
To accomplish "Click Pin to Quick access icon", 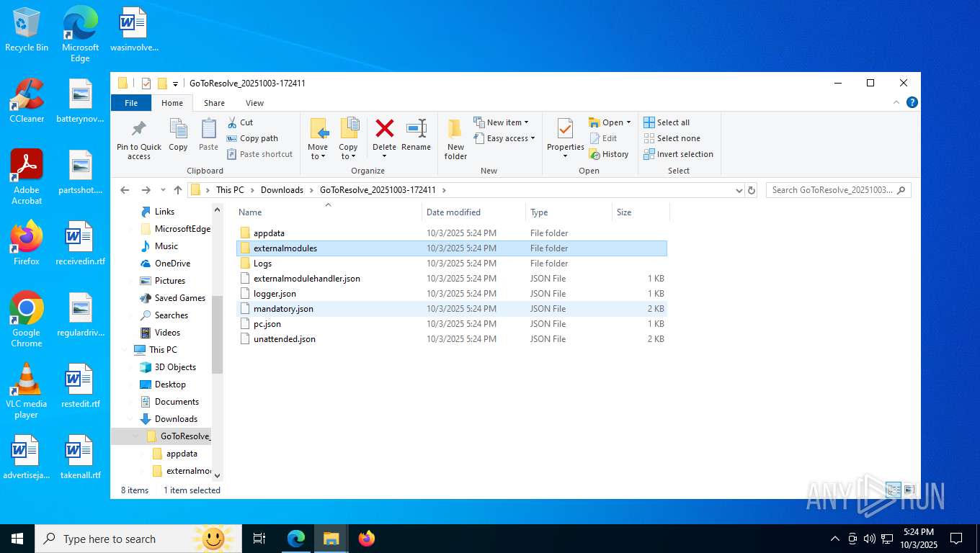I will (x=139, y=139).
